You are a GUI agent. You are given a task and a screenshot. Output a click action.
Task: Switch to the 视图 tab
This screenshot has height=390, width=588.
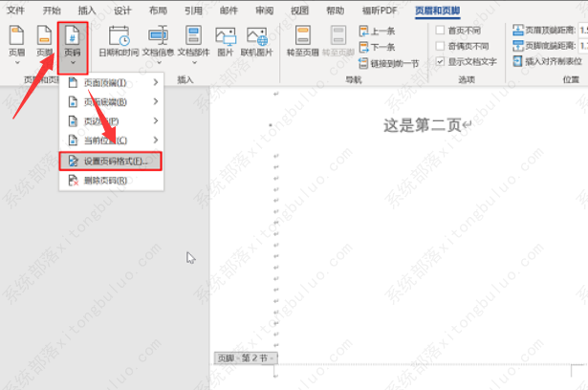(299, 11)
